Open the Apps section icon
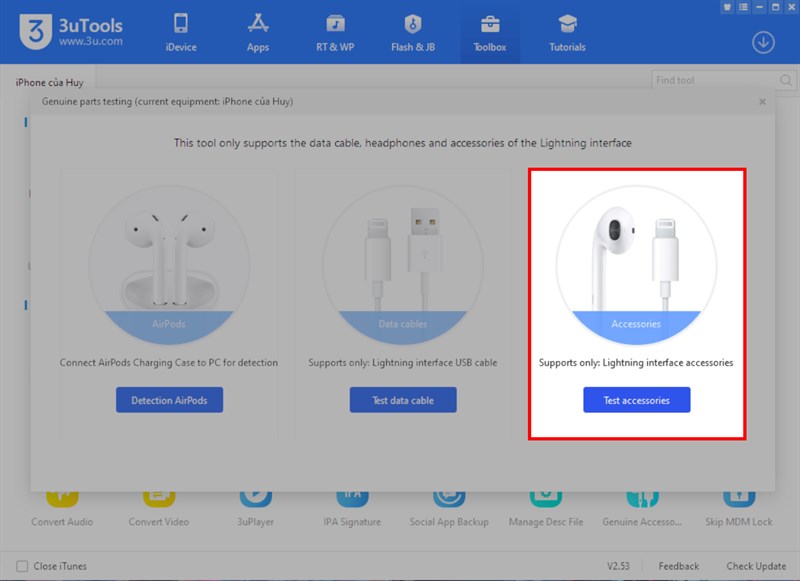The height and width of the screenshot is (581, 800). (x=258, y=30)
